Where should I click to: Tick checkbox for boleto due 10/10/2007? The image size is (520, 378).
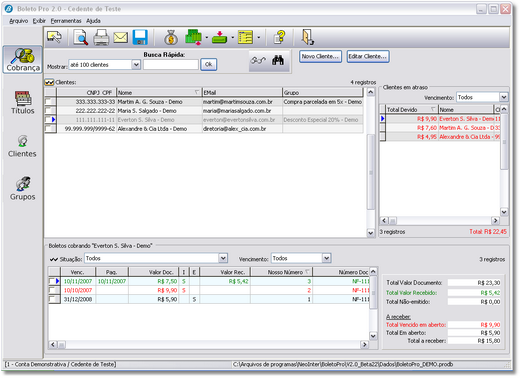tap(53, 290)
